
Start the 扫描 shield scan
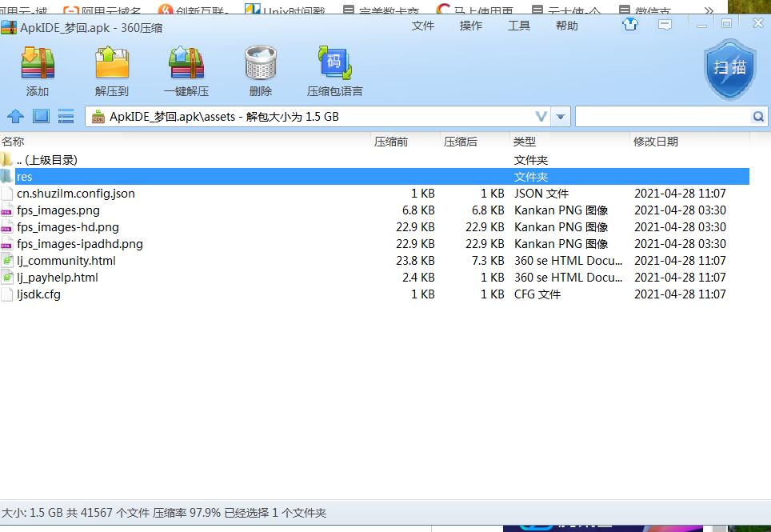point(729,70)
